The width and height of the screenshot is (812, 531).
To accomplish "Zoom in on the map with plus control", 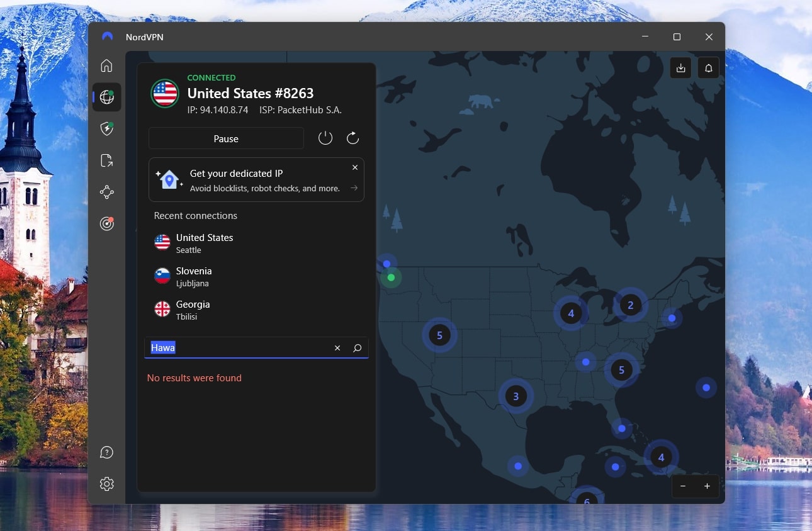I will [x=707, y=486].
